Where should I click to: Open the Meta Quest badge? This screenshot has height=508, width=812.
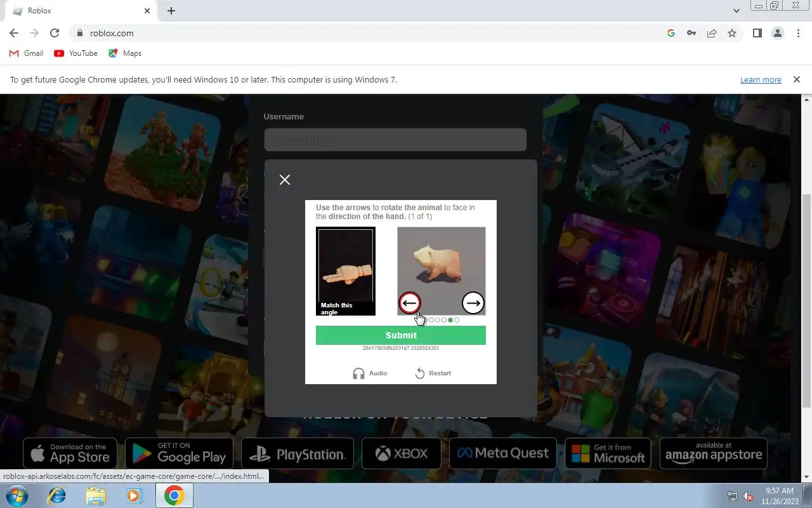pos(503,453)
